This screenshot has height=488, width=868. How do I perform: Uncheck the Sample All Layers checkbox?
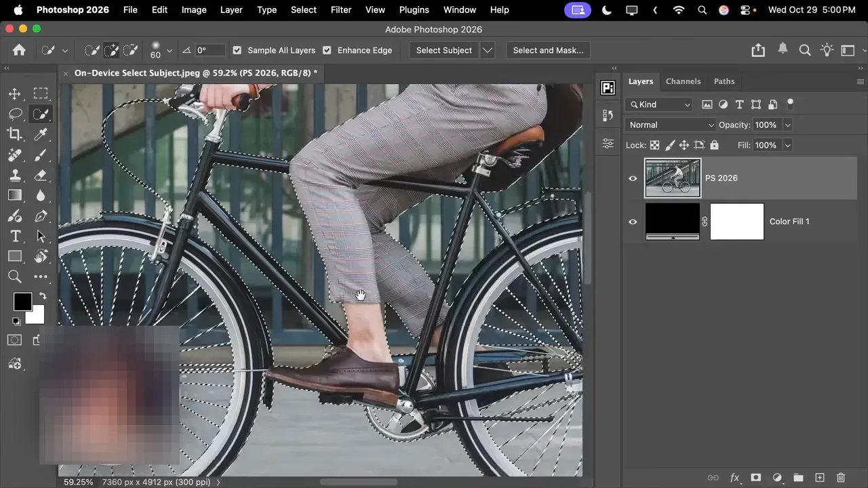(237, 50)
